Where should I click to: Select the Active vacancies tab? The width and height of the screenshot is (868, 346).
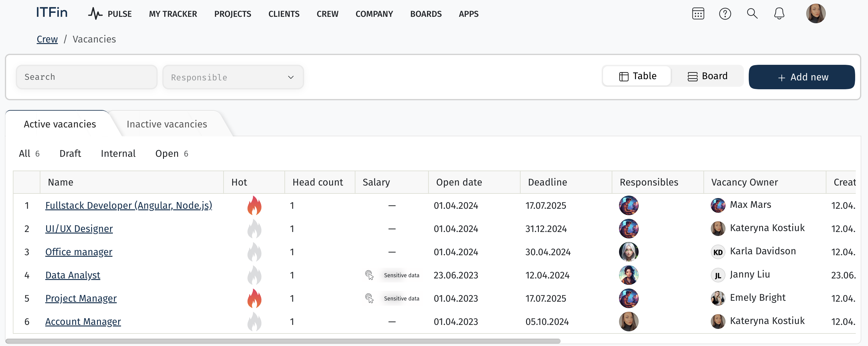point(60,124)
